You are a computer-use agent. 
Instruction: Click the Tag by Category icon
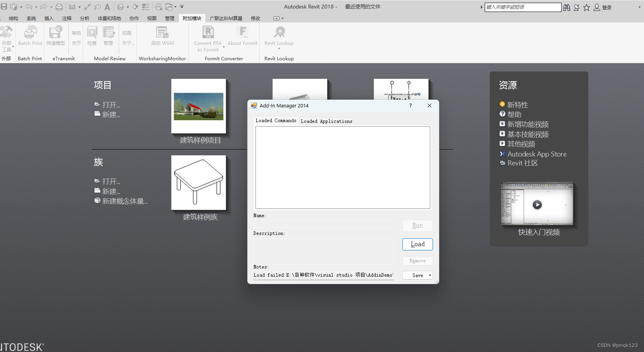(97, 7)
